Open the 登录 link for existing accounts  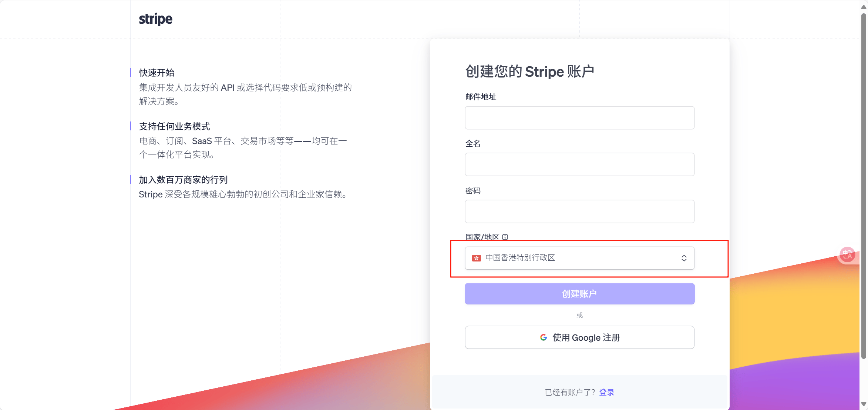click(x=607, y=391)
